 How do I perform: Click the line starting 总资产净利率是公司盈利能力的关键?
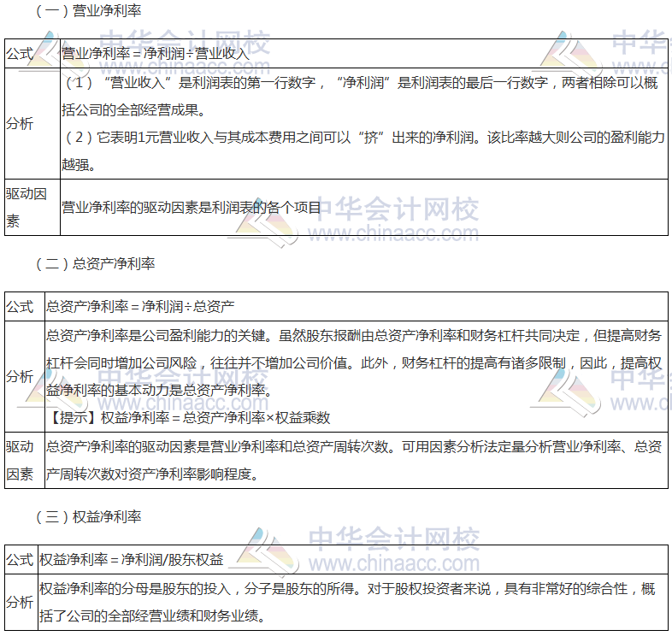tap(354, 336)
